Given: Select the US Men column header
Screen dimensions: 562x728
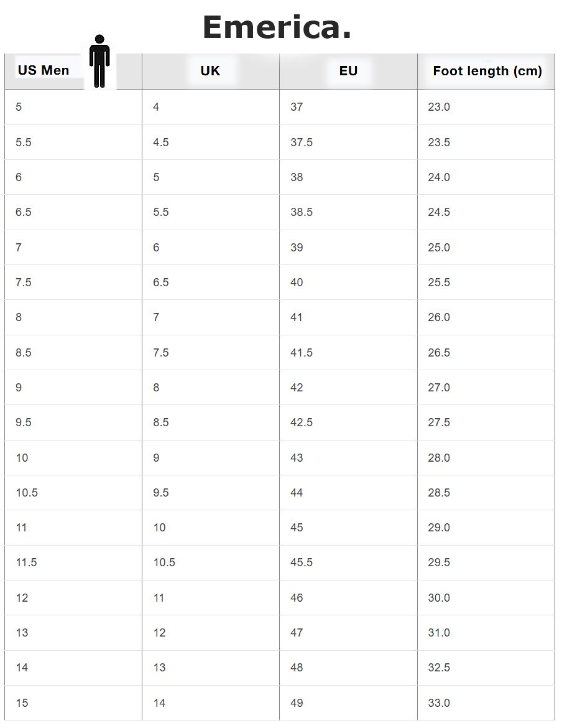Looking at the screenshot, I should [x=44, y=70].
